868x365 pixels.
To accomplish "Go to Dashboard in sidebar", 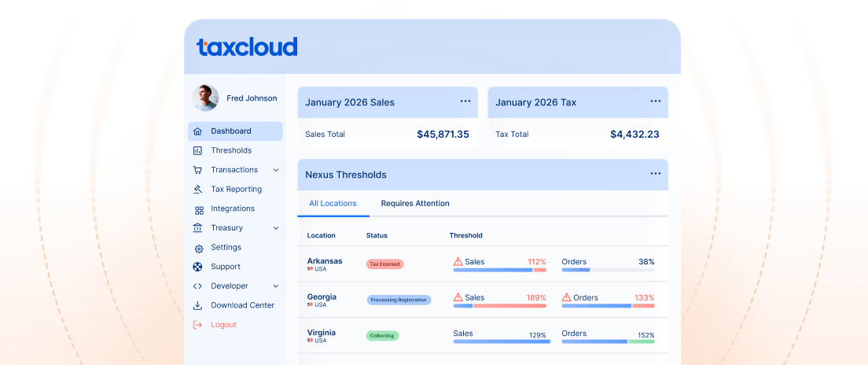I will click(235, 131).
